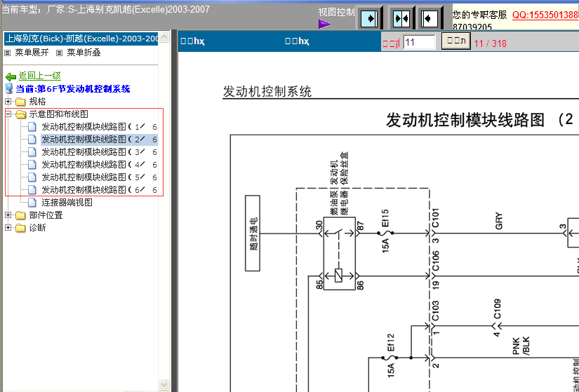Select 上海别克(Bick)-凯越(Excelle) highlighted title row

[81, 39]
